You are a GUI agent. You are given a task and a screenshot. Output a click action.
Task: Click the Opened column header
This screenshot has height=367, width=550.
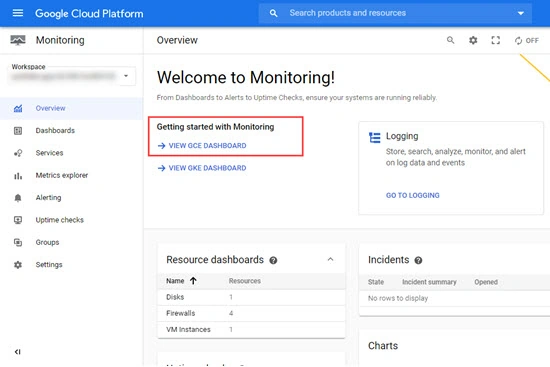point(486,282)
